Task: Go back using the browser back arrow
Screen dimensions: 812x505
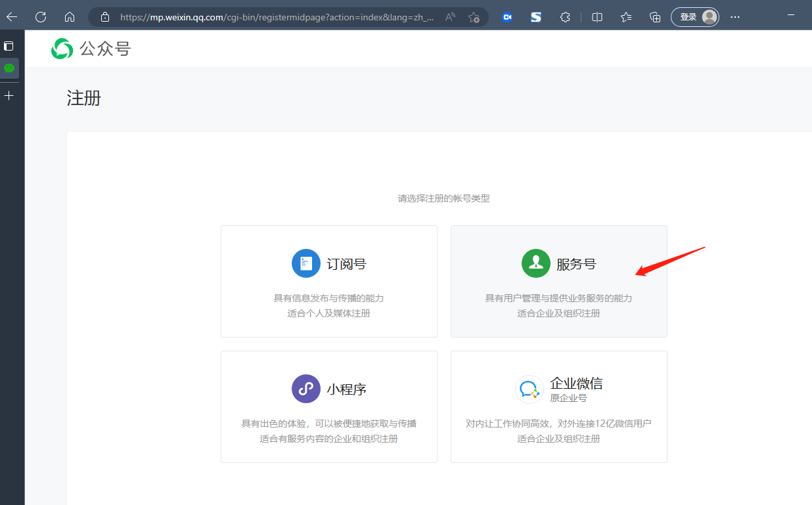Action: click(12, 17)
